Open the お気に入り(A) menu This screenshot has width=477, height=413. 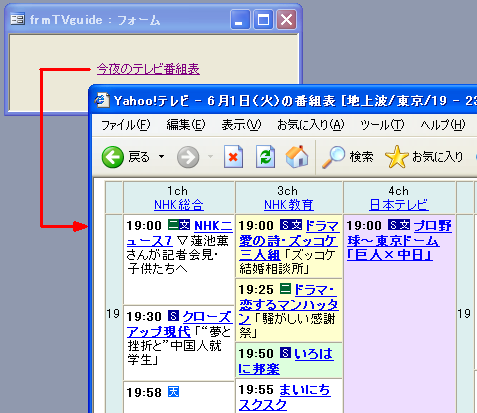point(311,125)
